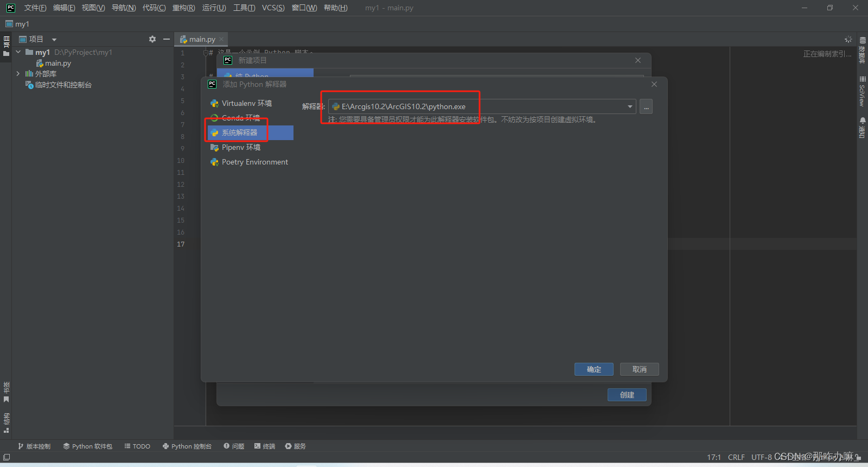868x467 pixels.
Task: Click the PyCharm logo icon in title bar
Action: [10, 8]
